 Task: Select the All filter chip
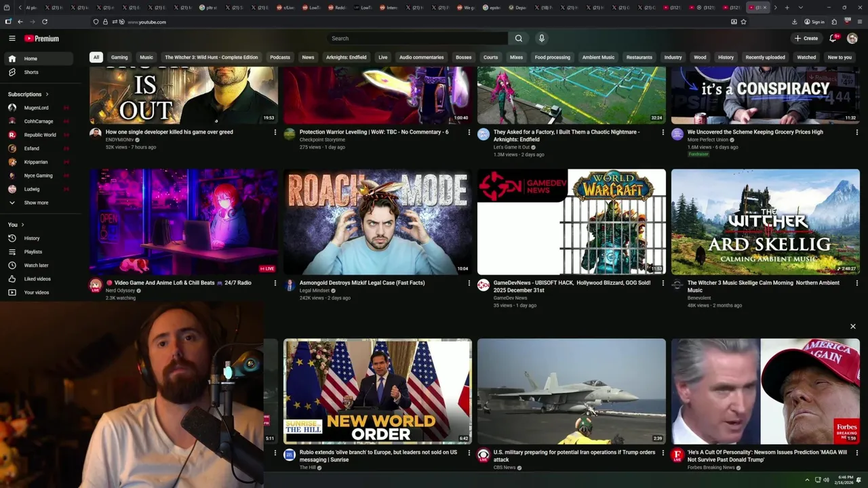96,57
